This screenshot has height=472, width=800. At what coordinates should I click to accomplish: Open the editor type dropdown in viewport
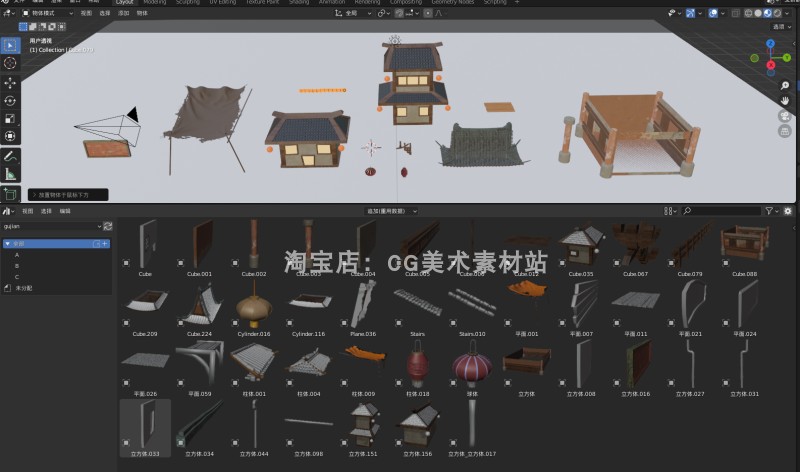(x=9, y=13)
